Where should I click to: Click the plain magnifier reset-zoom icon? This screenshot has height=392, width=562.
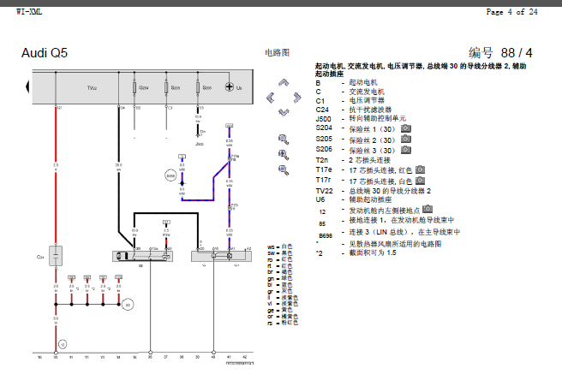tap(284, 140)
